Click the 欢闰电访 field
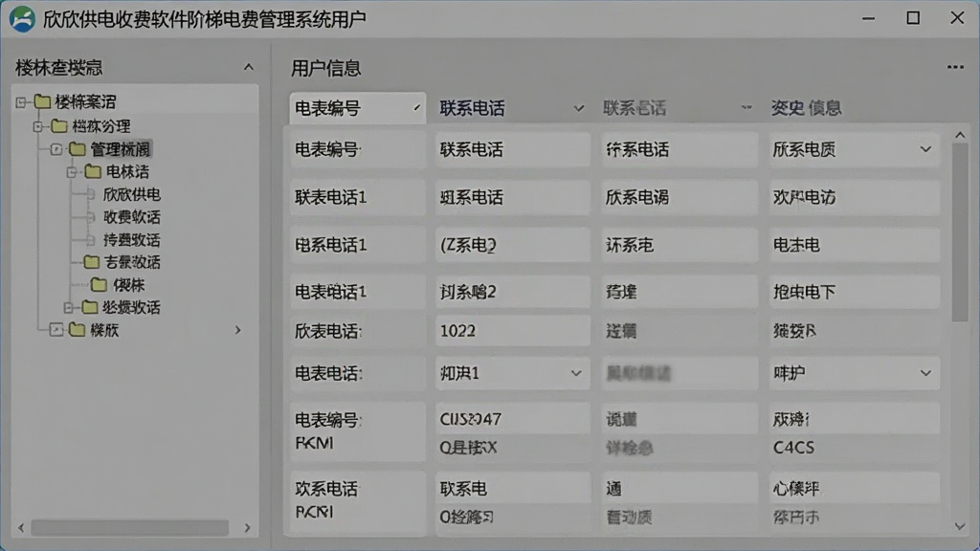The width and height of the screenshot is (980, 551). coord(854,198)
